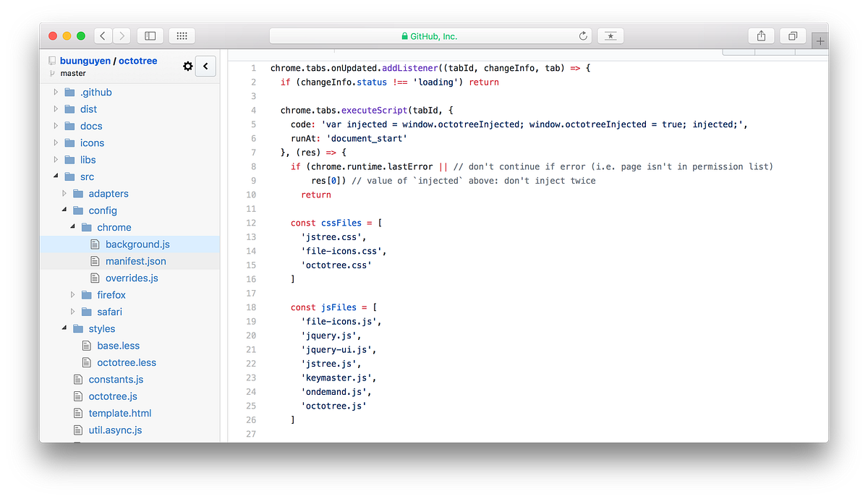Click the buunguyen/octotree repository link
This screenshot has height=499, width=868.
105,61
